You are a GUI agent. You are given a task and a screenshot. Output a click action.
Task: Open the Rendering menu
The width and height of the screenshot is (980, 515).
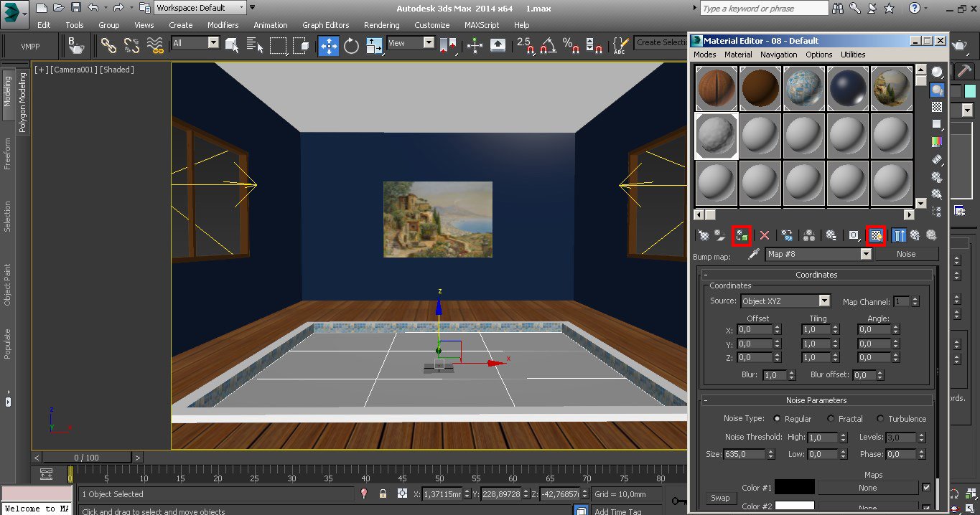381,25
